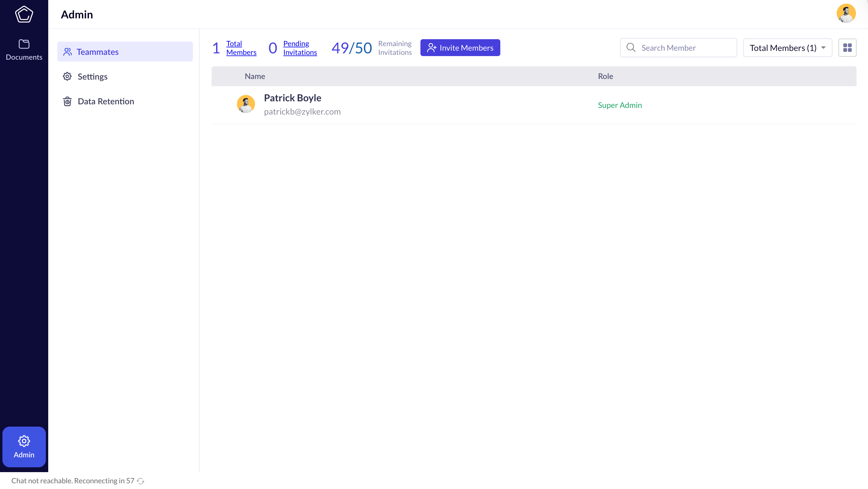Click the search magnifier icon
This screenshot has height=489, width=868.
coord(631,48)
